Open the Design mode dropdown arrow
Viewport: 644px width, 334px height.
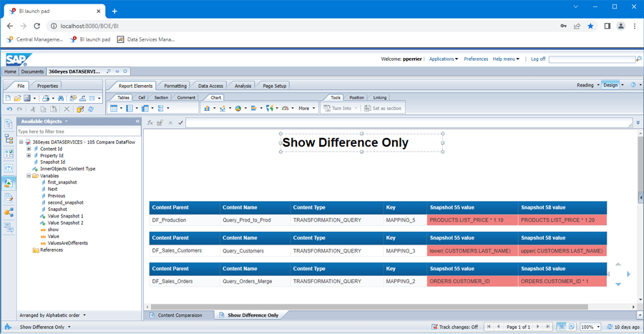(x=623, y=85)
